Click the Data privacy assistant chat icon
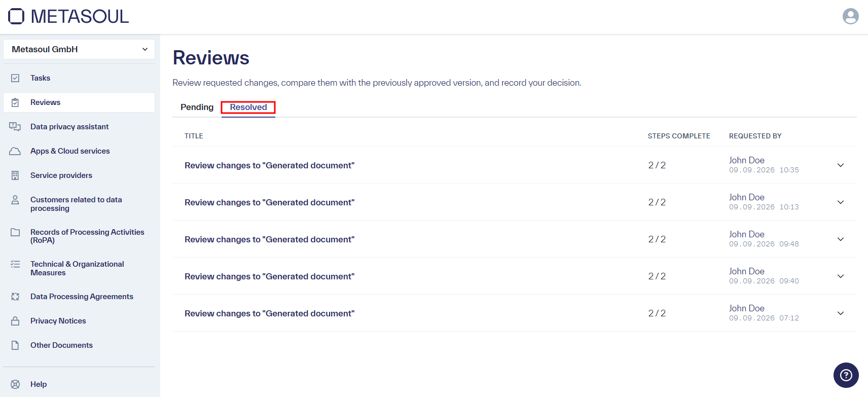 click(x=15, y=127)
